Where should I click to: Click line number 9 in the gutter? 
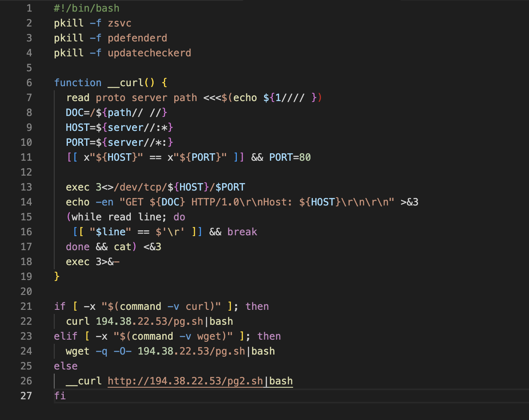coord(29,128)
